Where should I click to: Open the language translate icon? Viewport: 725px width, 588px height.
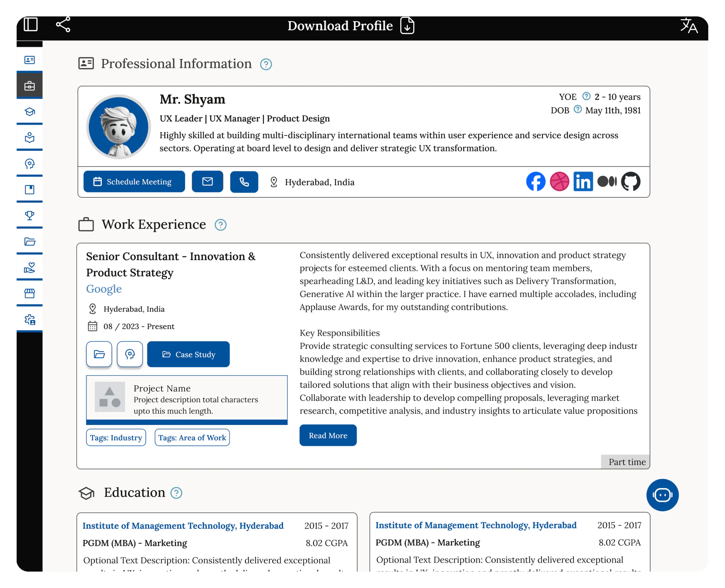(x=689, y=25)
